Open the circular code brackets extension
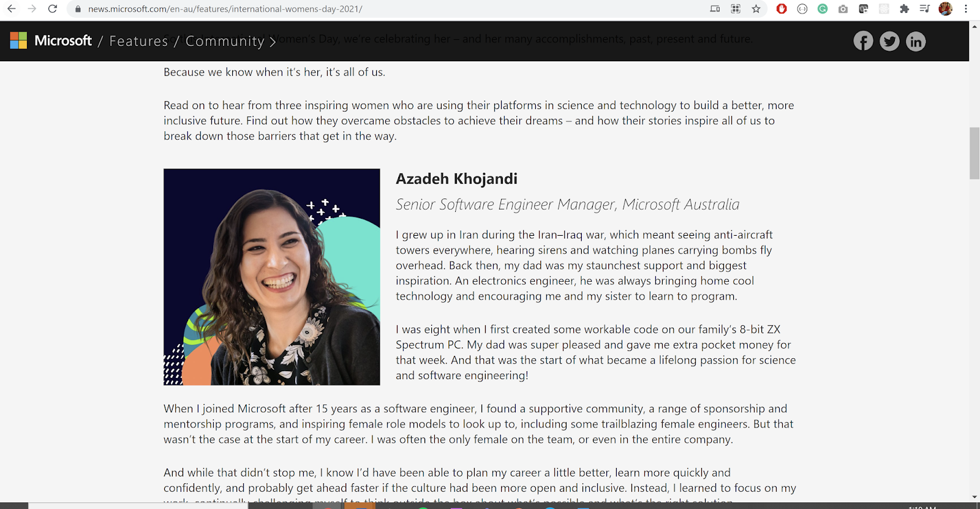980x509 pixels. (x=802, y=9)
